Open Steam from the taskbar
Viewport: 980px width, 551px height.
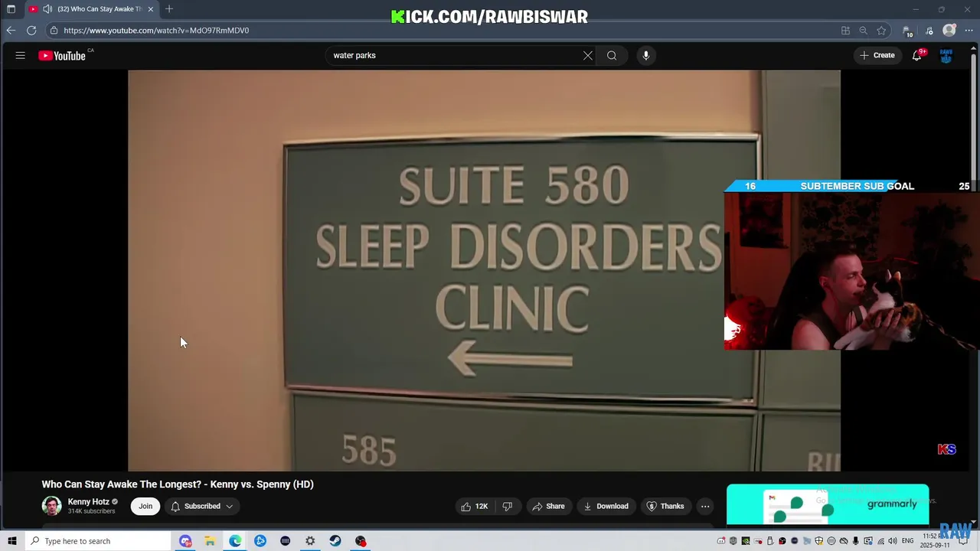pos(335,541)
